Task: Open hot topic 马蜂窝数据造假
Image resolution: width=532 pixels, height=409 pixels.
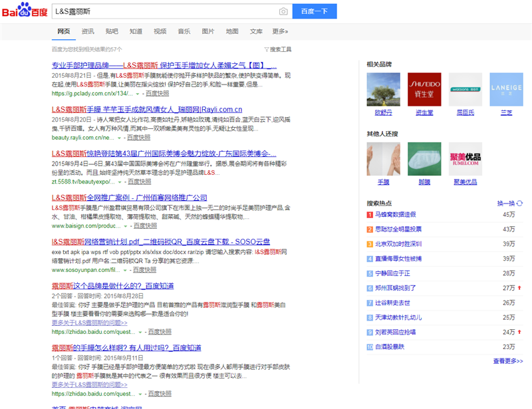Action: [396, 215]
